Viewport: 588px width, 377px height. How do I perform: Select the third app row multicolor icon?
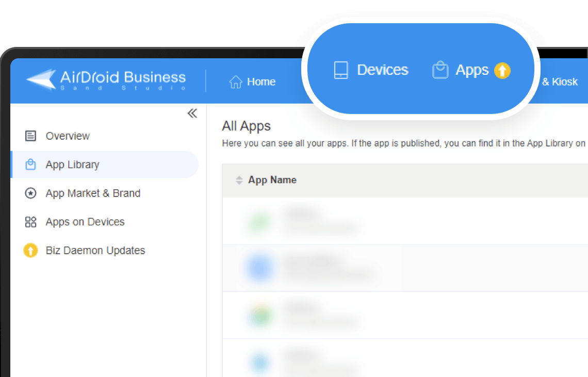260,315
